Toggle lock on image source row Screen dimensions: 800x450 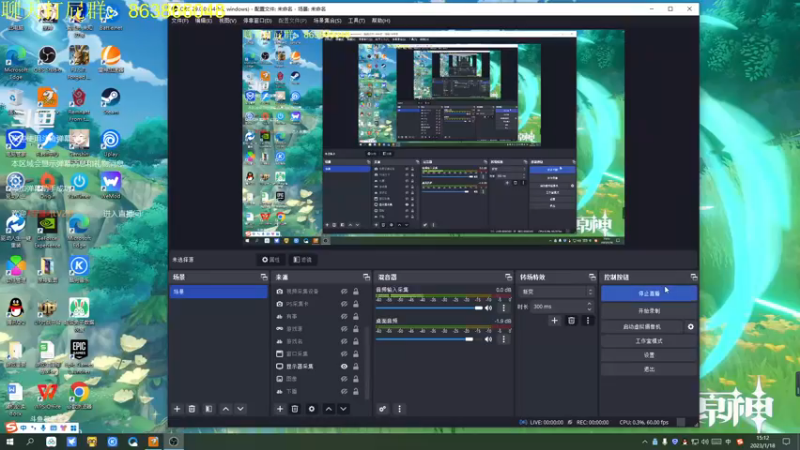[356, 379]
